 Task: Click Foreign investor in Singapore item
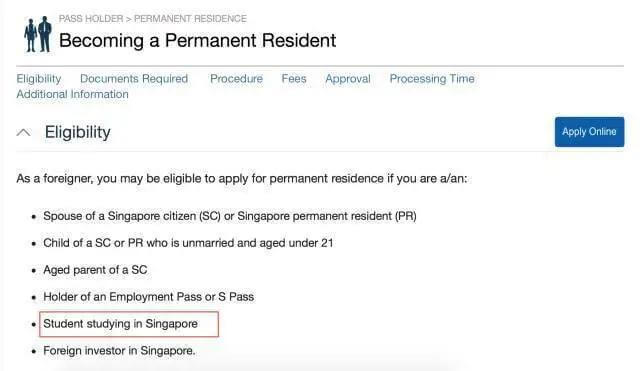pyautogui.click(x=119, y=351)
